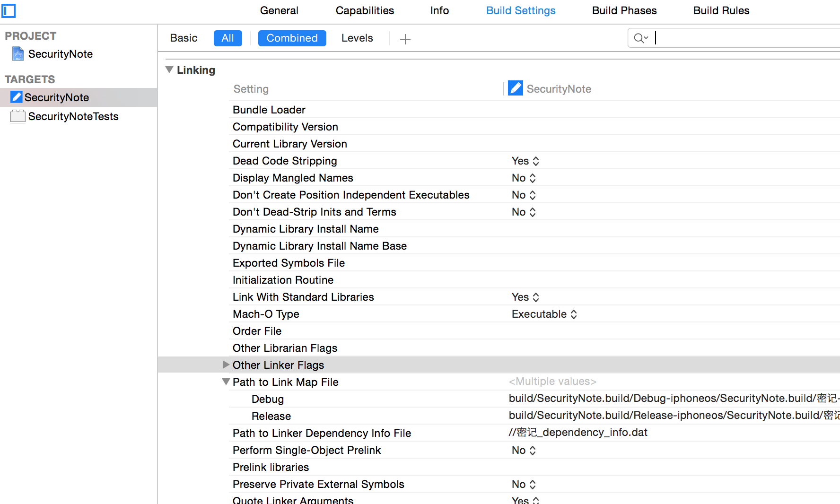Open the General tab
The image size is (840, 504).
click(279, 10)
